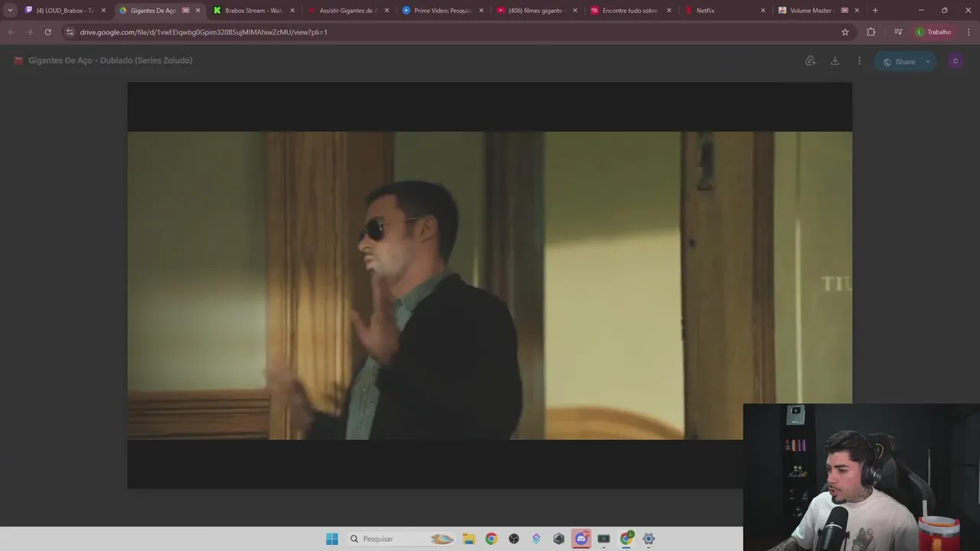
Task: Open the tab search dropdown
Action: pyautogui.click(x=10, y=11)
